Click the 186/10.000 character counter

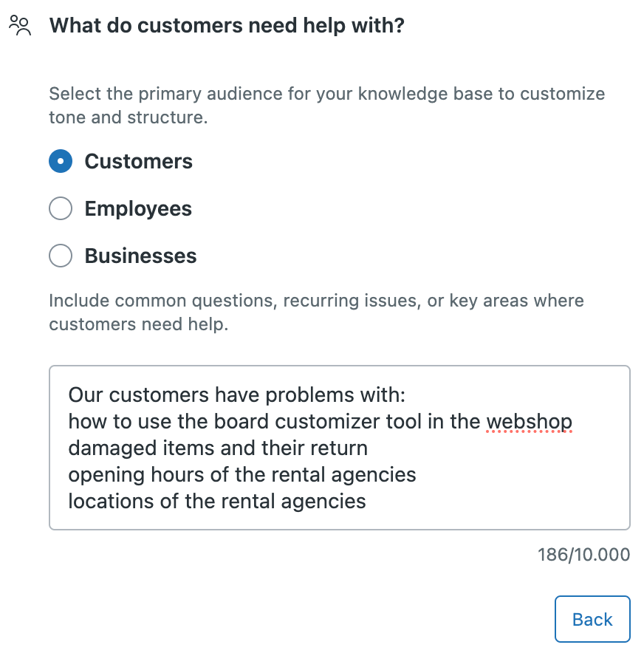(583, 555)
